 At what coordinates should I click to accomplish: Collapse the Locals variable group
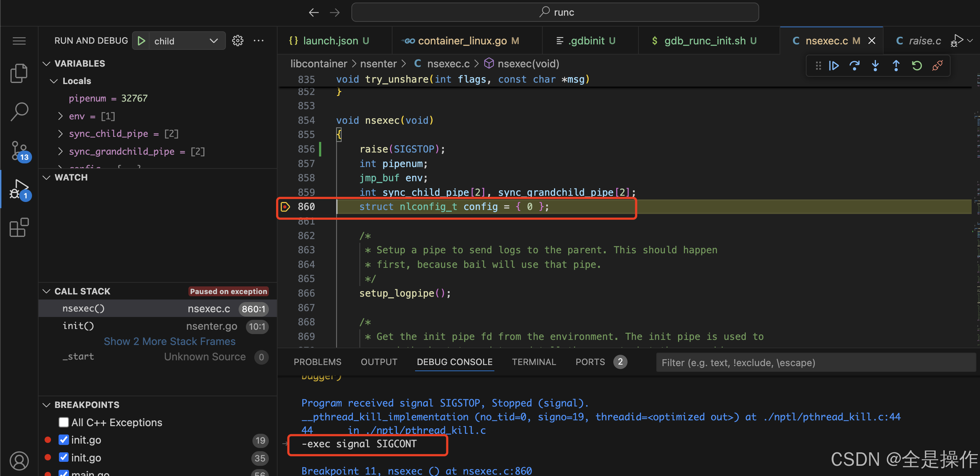tap(53, 81)
